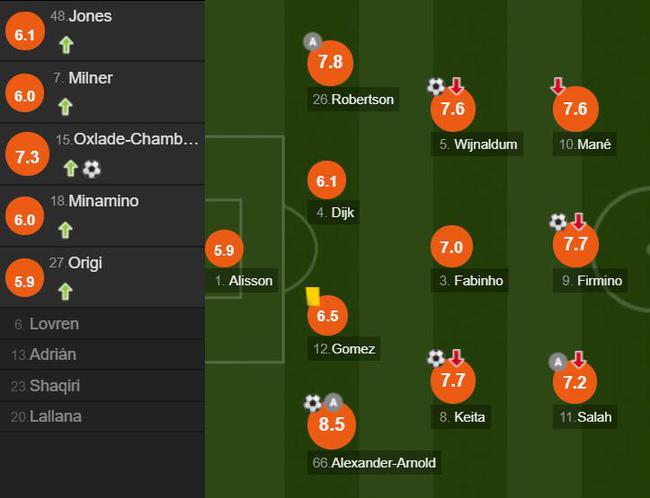Select Minamino's row in the bench list
The image size is (650, 498).
click(102, 216)
